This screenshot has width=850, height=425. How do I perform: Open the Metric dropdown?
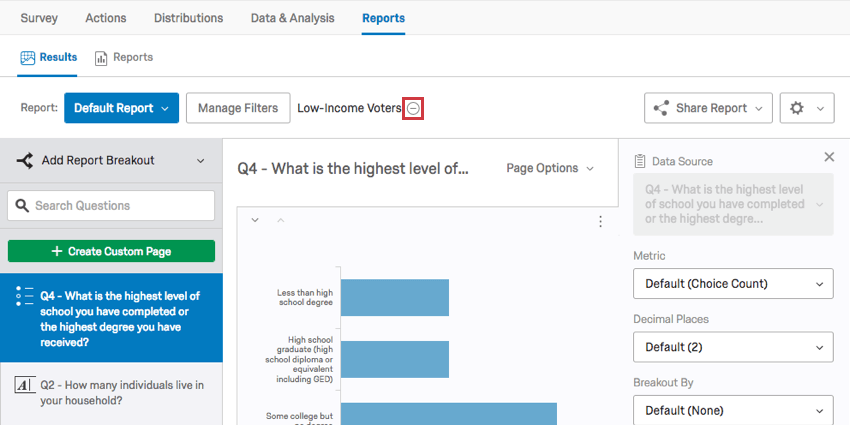tap(732, 284)
